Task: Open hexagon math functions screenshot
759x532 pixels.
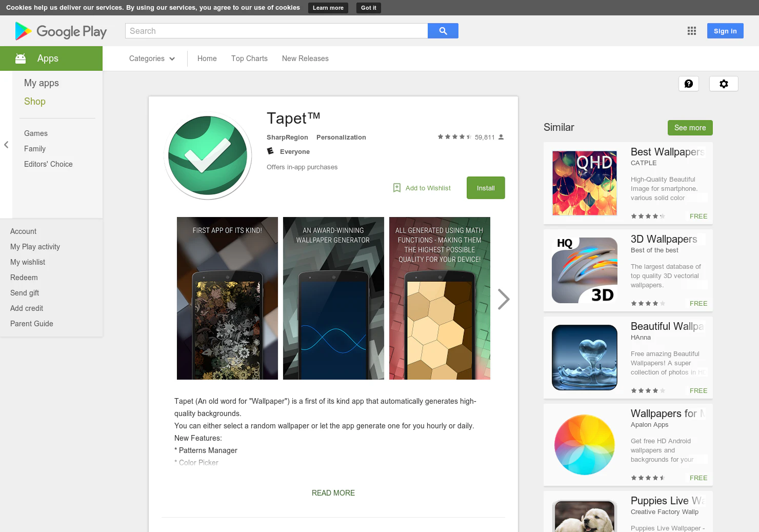Action: click(440, 299)
